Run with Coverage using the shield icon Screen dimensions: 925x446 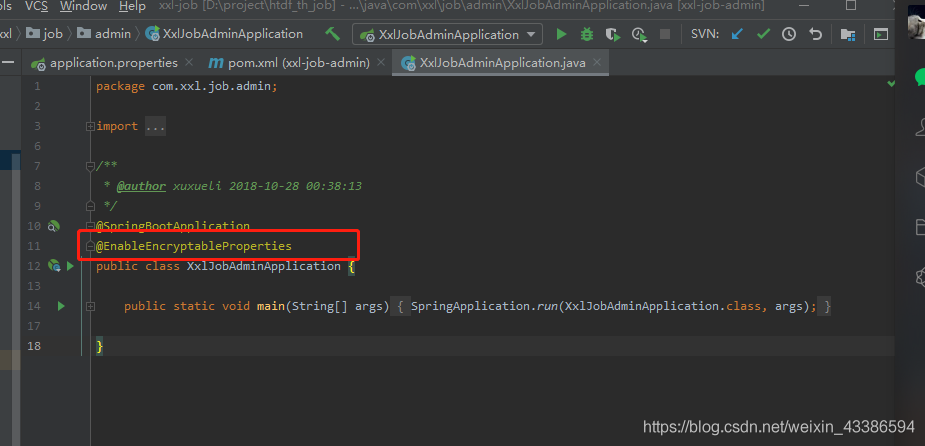click(x=612, y=34)
